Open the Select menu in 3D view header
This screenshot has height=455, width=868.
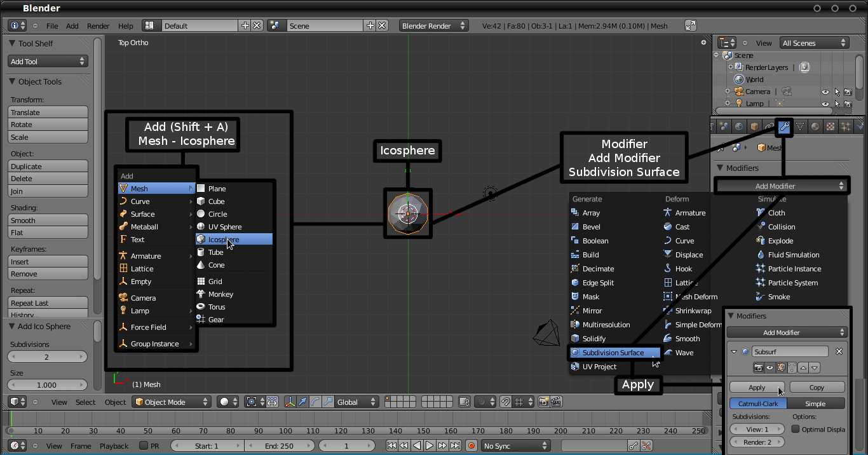point(86,402)
